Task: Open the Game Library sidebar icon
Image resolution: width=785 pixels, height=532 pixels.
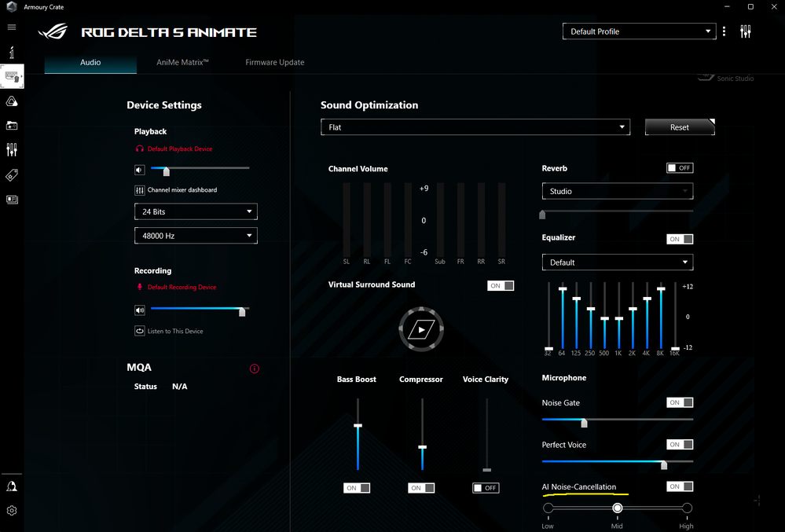Action: click(x=12, y=125)
